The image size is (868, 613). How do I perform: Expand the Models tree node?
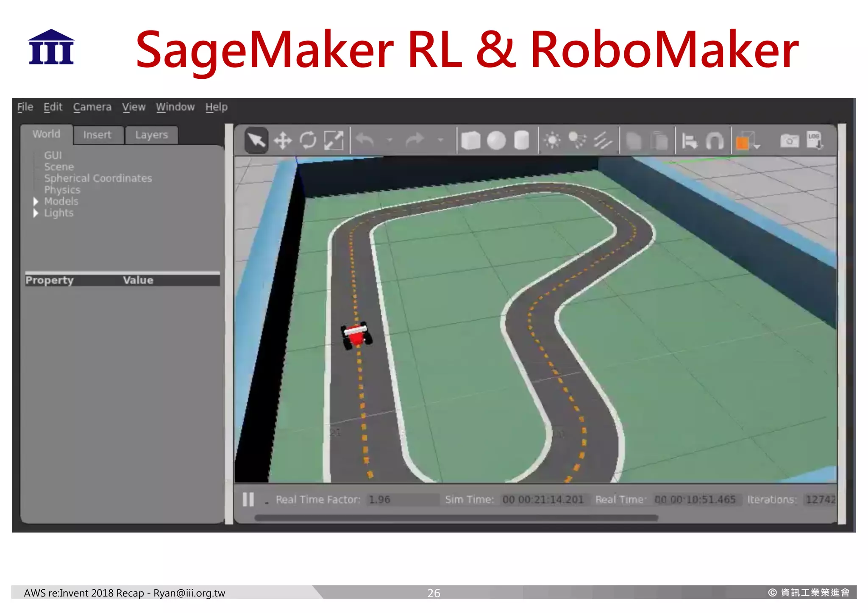(x=36, y=202)
